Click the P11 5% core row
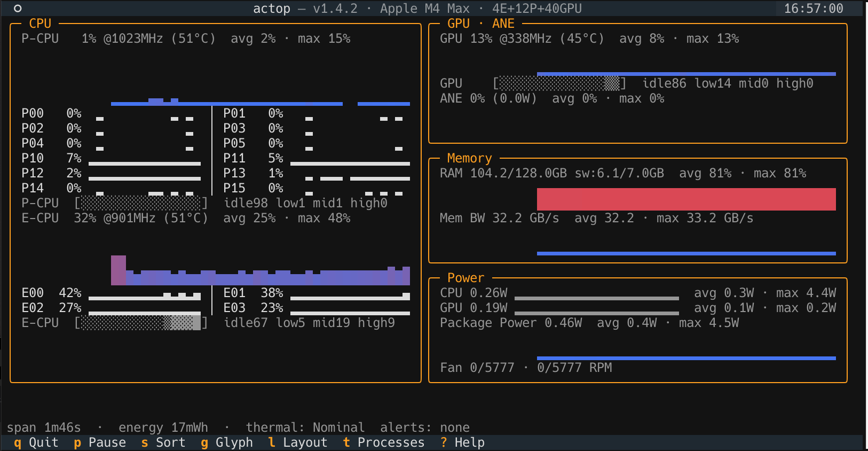The height and width of the screenshot is (451, 868). 317,159
